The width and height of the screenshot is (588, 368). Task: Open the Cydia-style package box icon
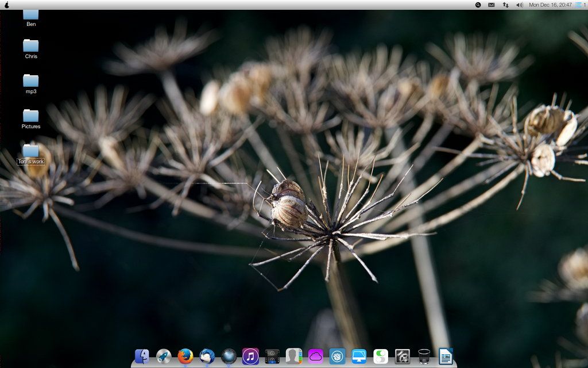[x=338, y=356]
